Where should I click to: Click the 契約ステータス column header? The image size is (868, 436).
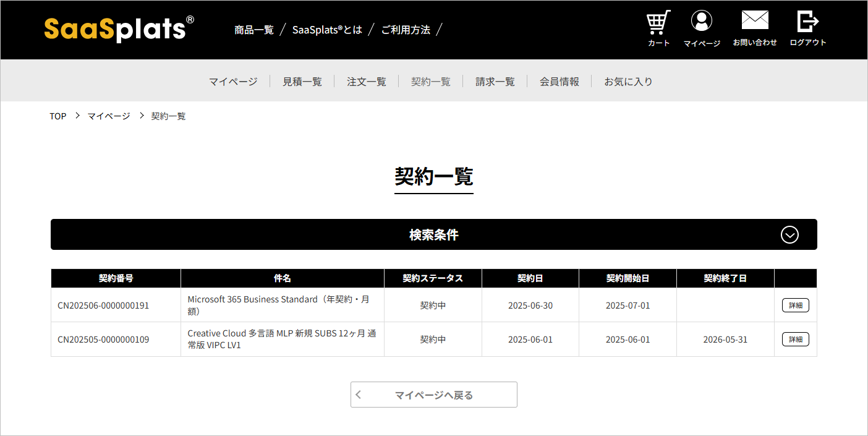pyautogui.click(x=433, y=278)
